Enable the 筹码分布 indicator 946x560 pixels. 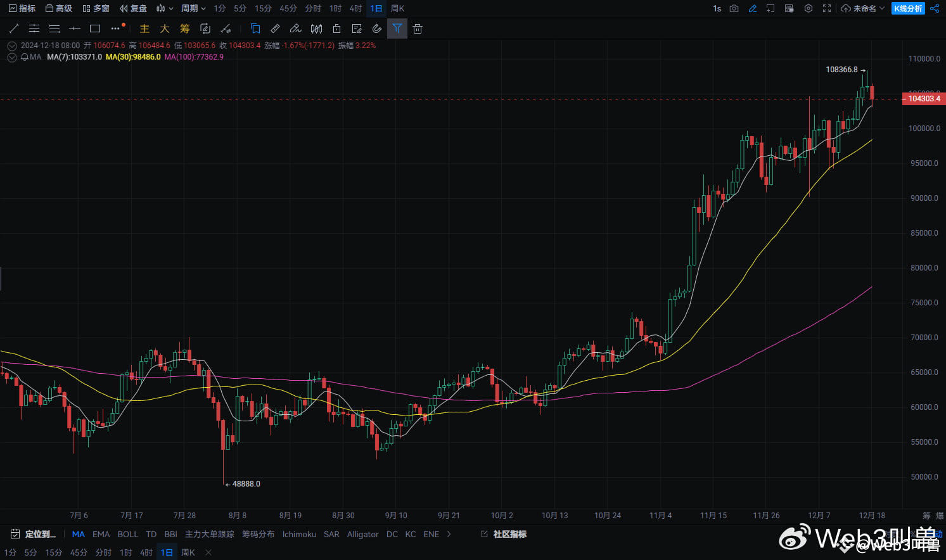click(258, 534)
